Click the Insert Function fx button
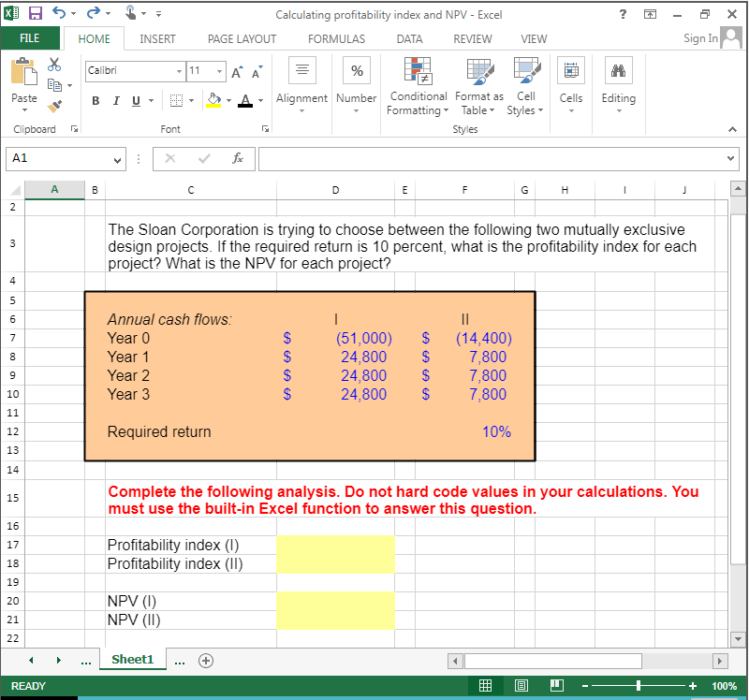The image size is (749, 700). pos(238,159)
